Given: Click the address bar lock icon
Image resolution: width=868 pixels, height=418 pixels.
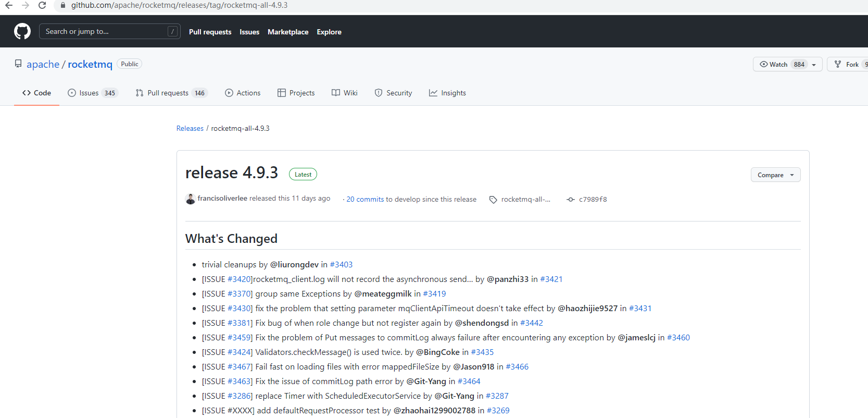Looking at the screenshot, I should [63, 5].
